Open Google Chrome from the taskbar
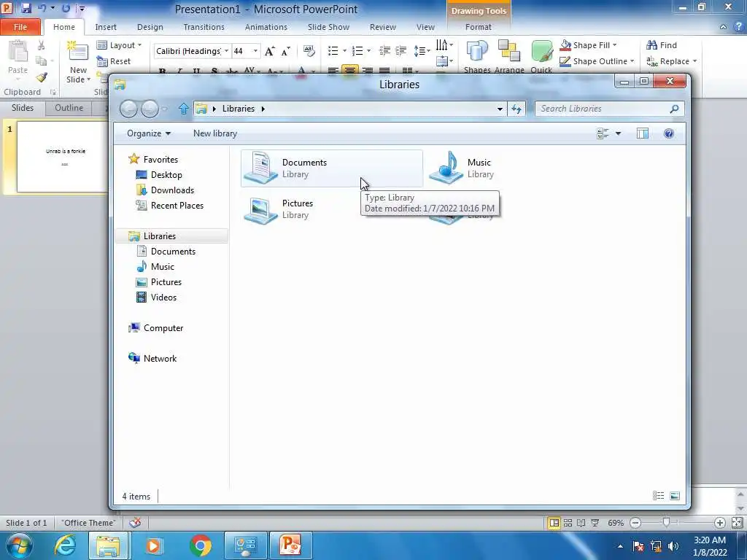The image size is (747, 560). point(201,545)
